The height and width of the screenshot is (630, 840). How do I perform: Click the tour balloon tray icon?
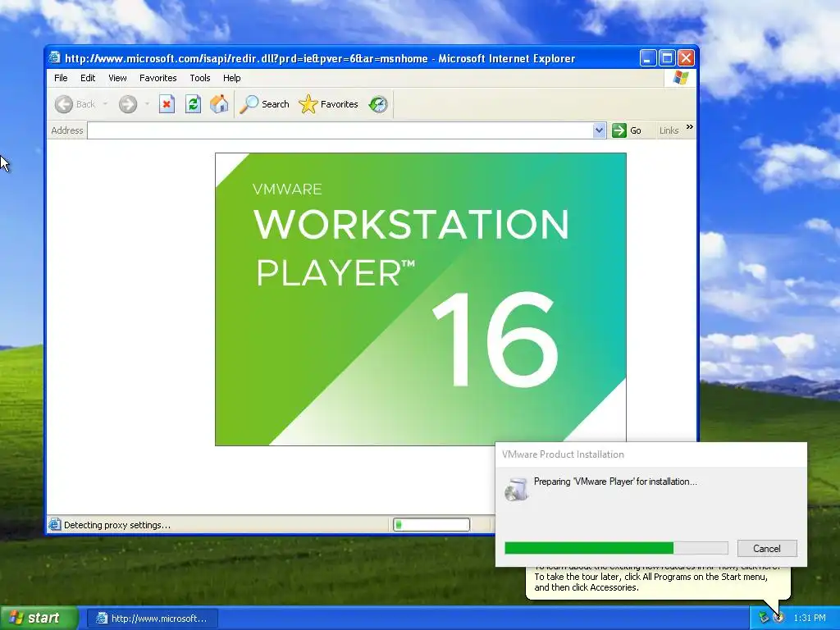tap(778, 618)
